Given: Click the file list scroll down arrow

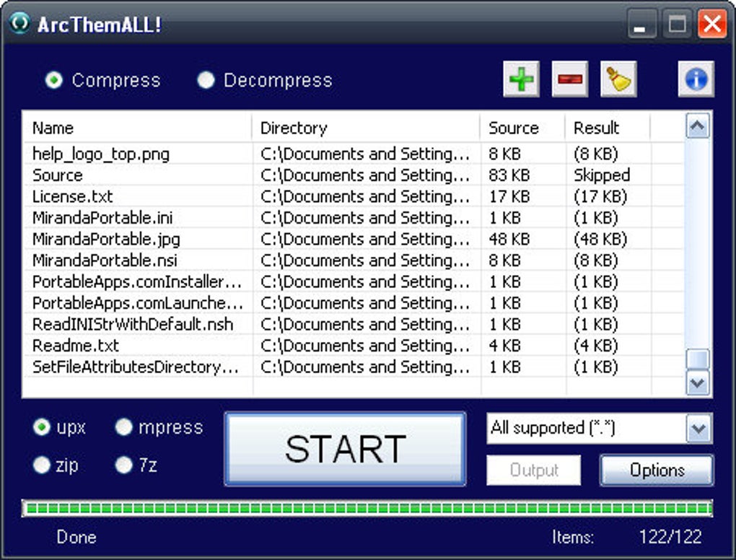Looking at the screenshot, I should tap(698, 383).
